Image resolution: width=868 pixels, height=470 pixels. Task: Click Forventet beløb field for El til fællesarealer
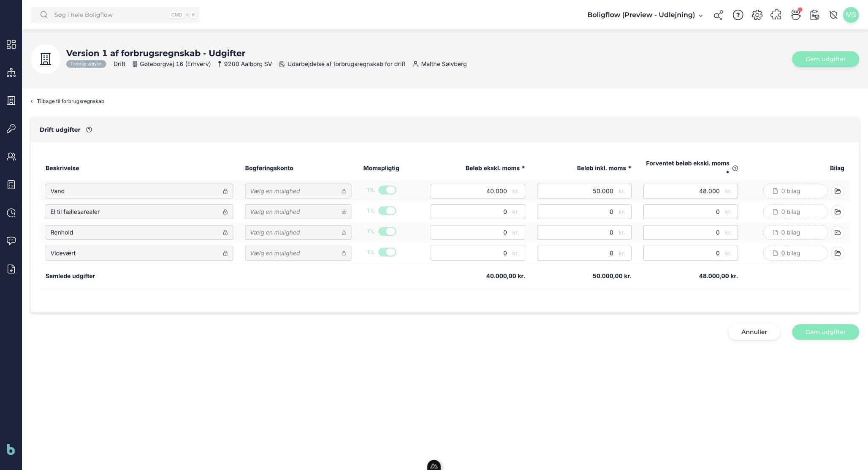pos(691,212)
